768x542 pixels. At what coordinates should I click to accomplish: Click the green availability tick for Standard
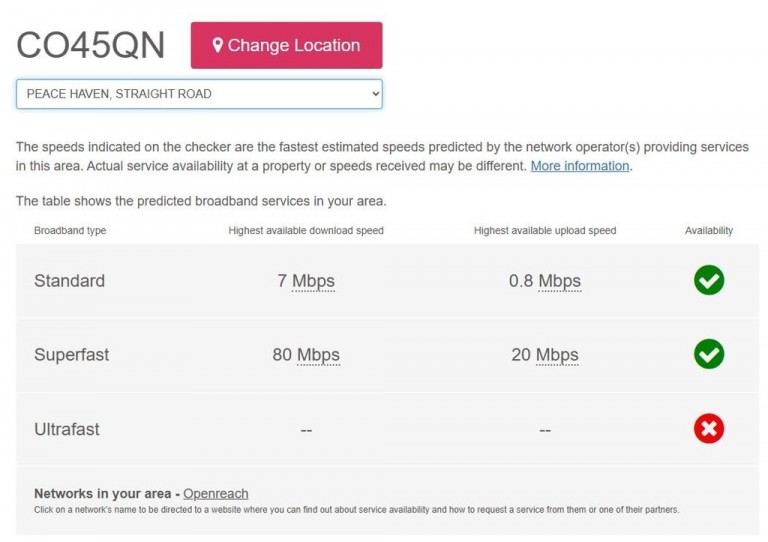point(709,280)
